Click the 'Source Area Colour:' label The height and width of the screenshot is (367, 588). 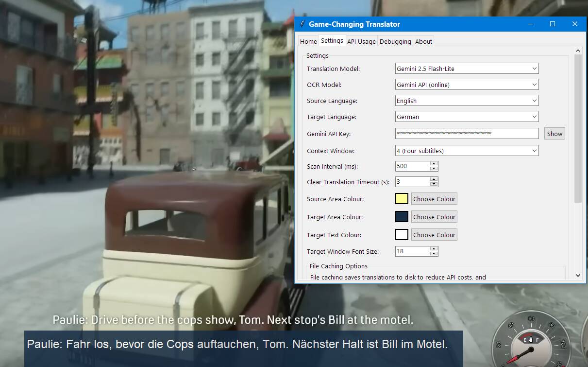coord(335,199)
